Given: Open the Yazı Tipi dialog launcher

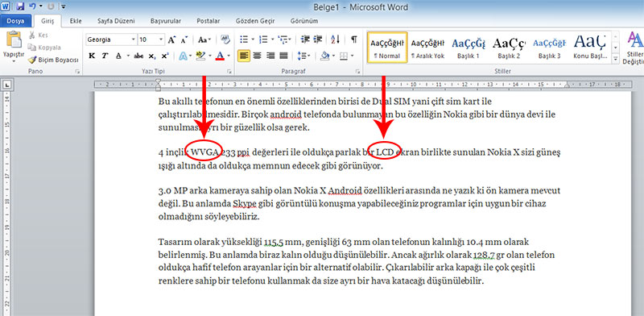Looking at the screenshot, I should coord(229,72).
